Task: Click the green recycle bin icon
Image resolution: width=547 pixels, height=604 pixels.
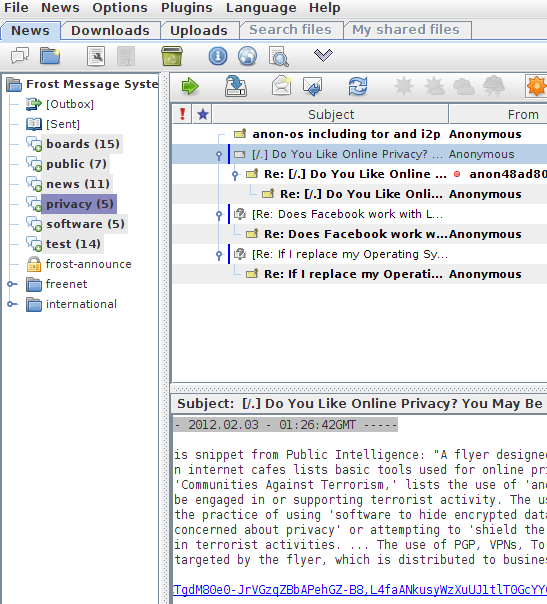Action: 172,56
